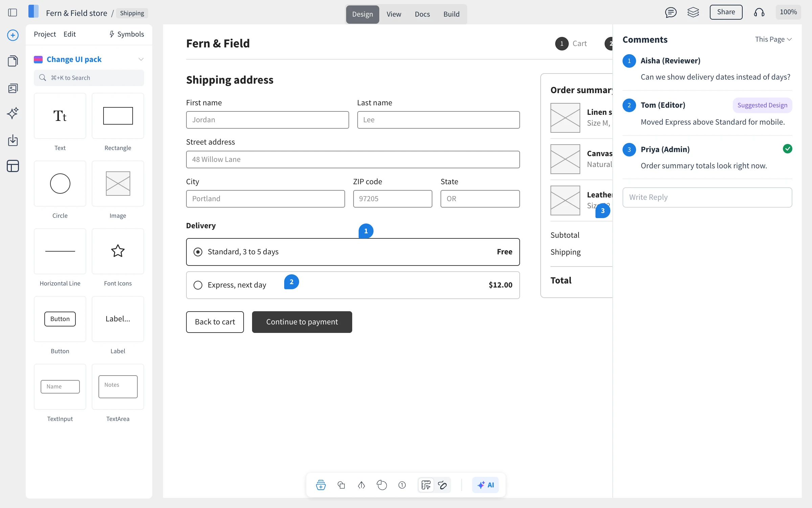The width and height of the screenshot is (812, 508).
Task: Click comment pin 2 on canvas
Action: (291, 282)
